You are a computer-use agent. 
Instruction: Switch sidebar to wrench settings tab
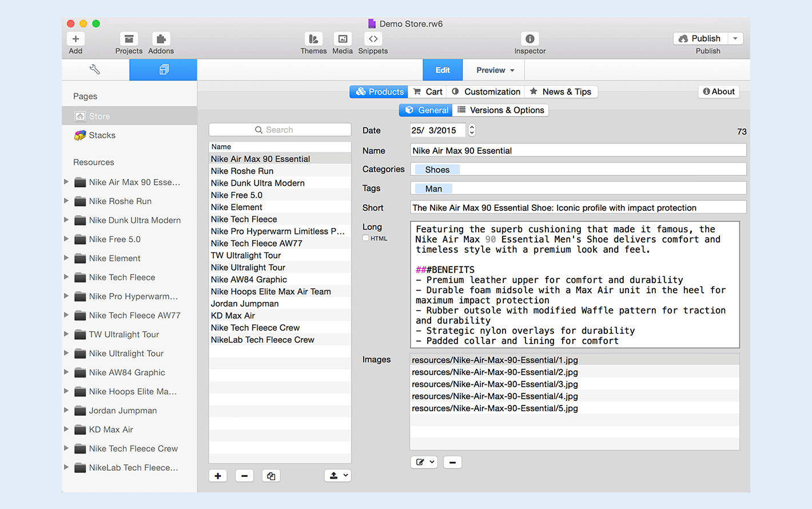[x=95, y=70]
